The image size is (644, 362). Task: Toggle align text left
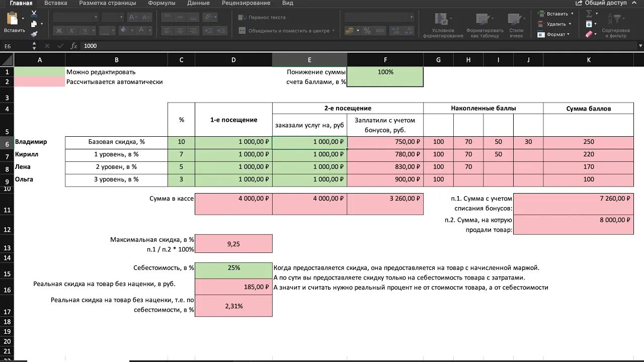(x=168, y=30)
